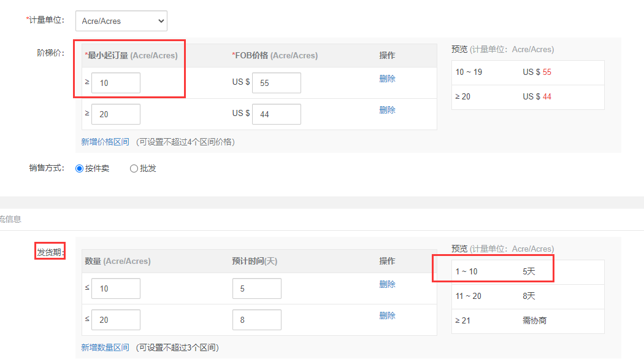Viewport: 644px width, 364px height.
Task: Click the estimated time field showing 8
Action: [x=256, y=320]
